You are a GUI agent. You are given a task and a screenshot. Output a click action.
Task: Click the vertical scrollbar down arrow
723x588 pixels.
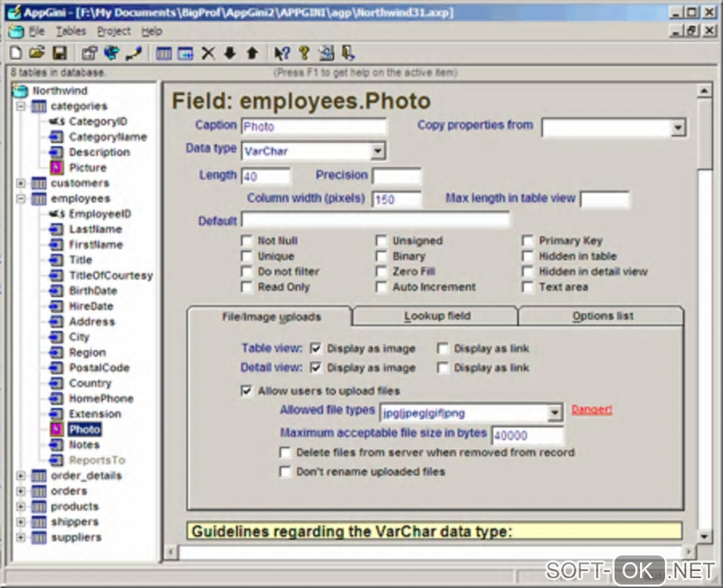coord(704,536)
